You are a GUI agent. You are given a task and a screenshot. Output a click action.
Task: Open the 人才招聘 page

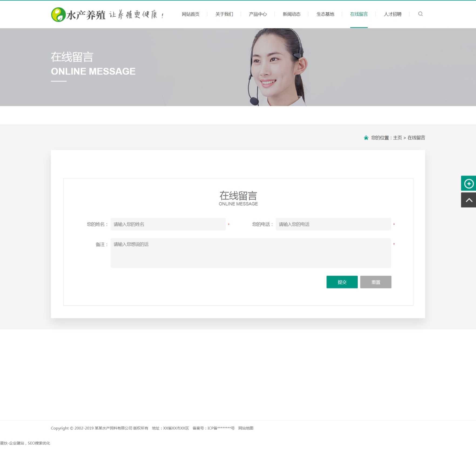click(392, 14)
